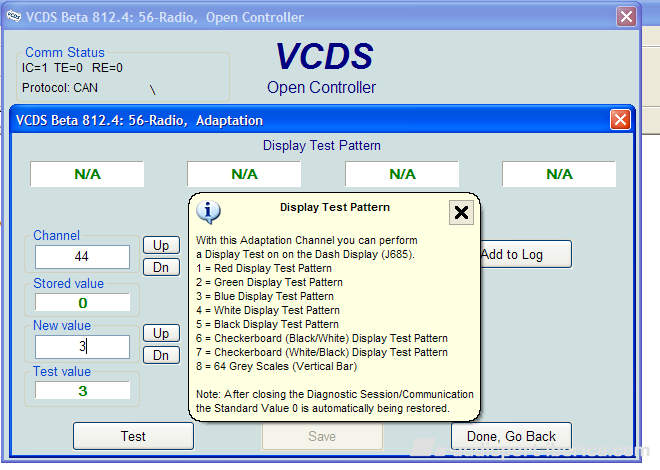This screenshot has height=470, width=660.
Task: Focus the Channel input field showing 44
Action: point(82,257)
